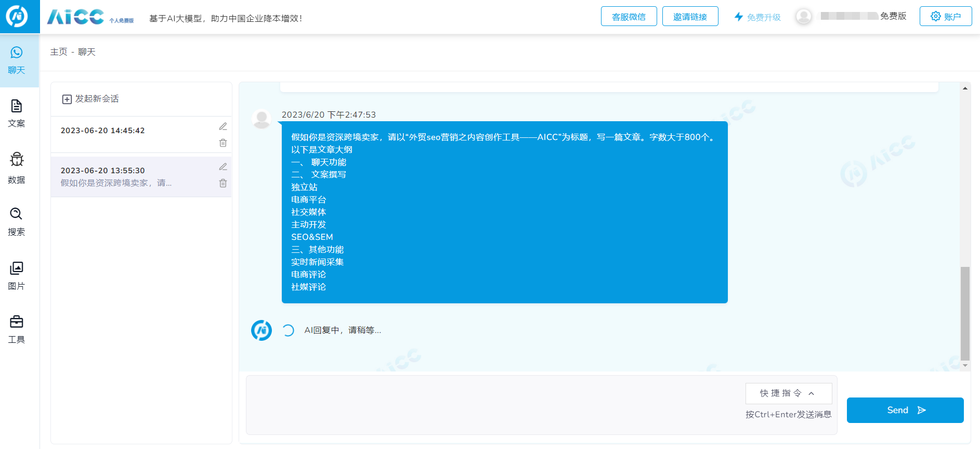Click the 邀请链接 button
The width and height of the screenshot is (980, 449).
[690, 16]
